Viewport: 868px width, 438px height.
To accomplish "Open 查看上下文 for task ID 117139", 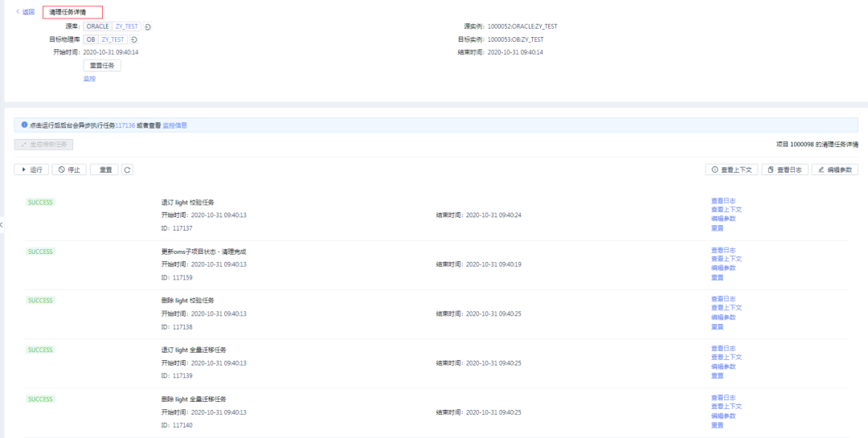I will point(727,357).
